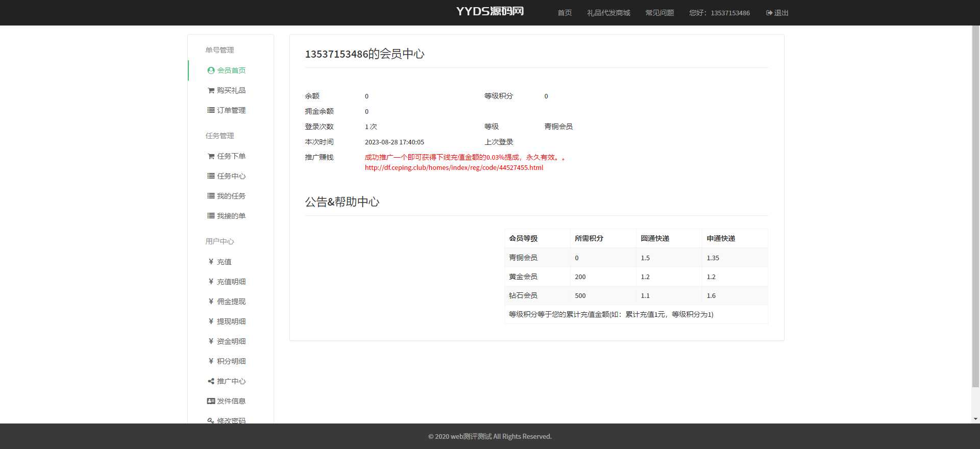The image size is (980, 449).
Task: Click the cart icon beside 任务下单
Action: 211,156
